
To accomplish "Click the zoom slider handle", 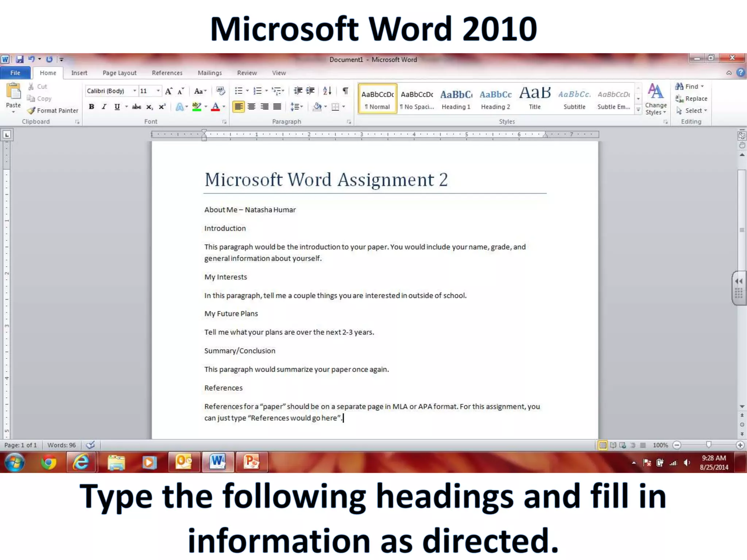I will pyautogui.click(x=709, y=444).
